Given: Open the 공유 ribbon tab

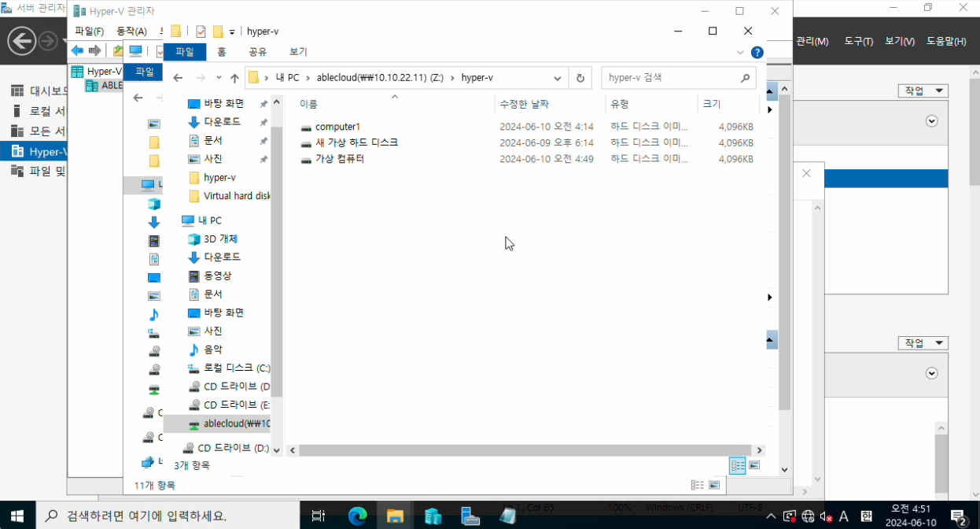Looking at the screenshot, I should click(x=257, y=52).
